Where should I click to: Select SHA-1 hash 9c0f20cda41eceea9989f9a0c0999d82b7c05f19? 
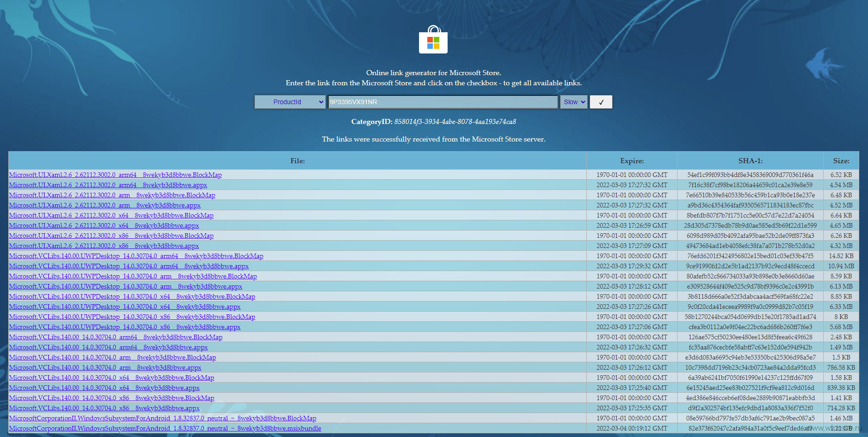(x=750, y=307)
